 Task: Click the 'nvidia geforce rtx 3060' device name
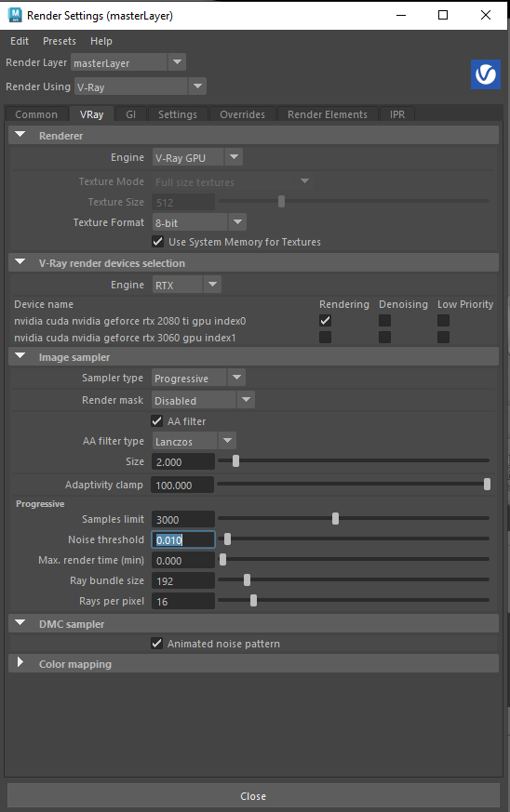(125, 338)
